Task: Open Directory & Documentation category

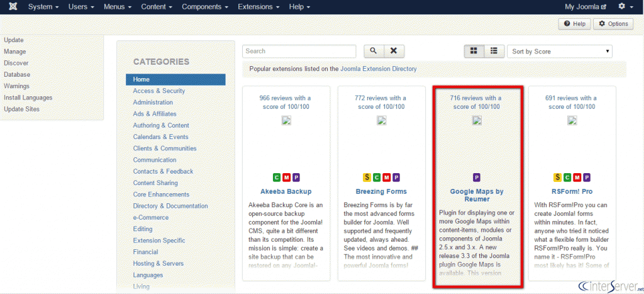Action: coord(170,206)
